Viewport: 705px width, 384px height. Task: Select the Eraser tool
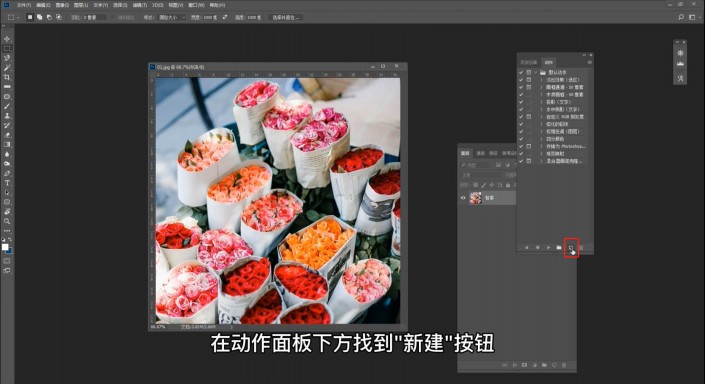pyautogui.click(x=7, y=135)
